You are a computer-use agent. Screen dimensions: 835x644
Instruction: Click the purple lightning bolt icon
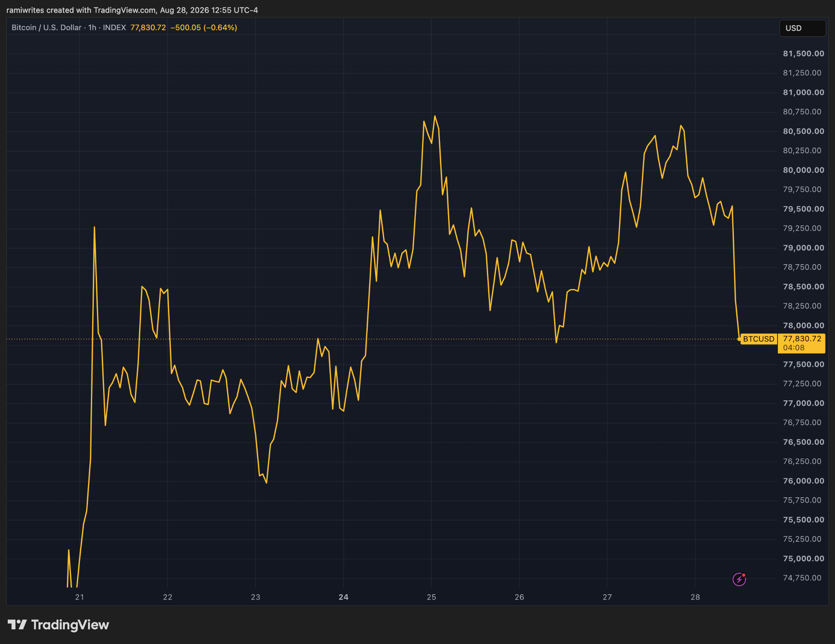pos(739,579)
